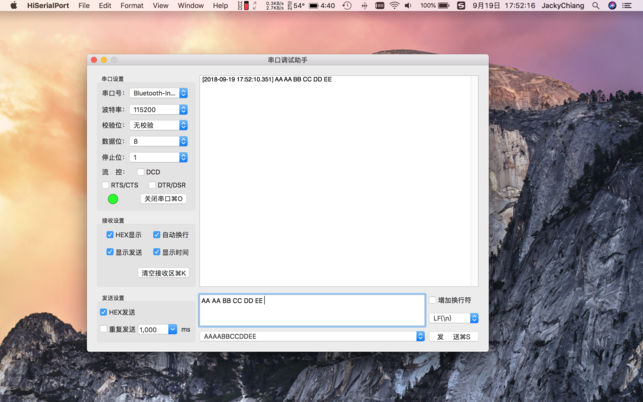The height and width of the screenshot is (402, 643).
Task: Open the 停止位 1 stop bits dropdown
Action: [x=159, y=157]
